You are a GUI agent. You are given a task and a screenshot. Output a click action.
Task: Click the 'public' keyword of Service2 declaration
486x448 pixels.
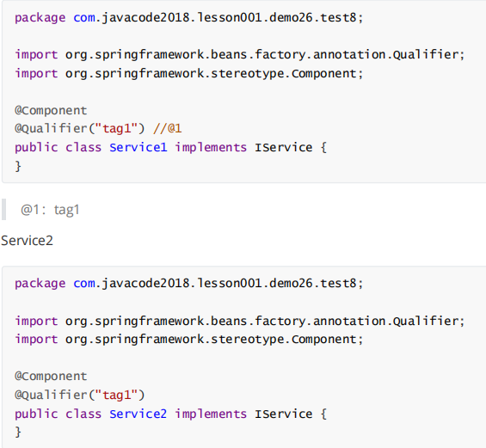tap(36, 414)
